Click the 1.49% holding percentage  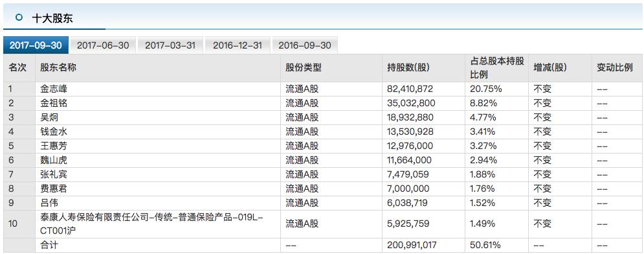pyautogui.click(x=482, y=224)
